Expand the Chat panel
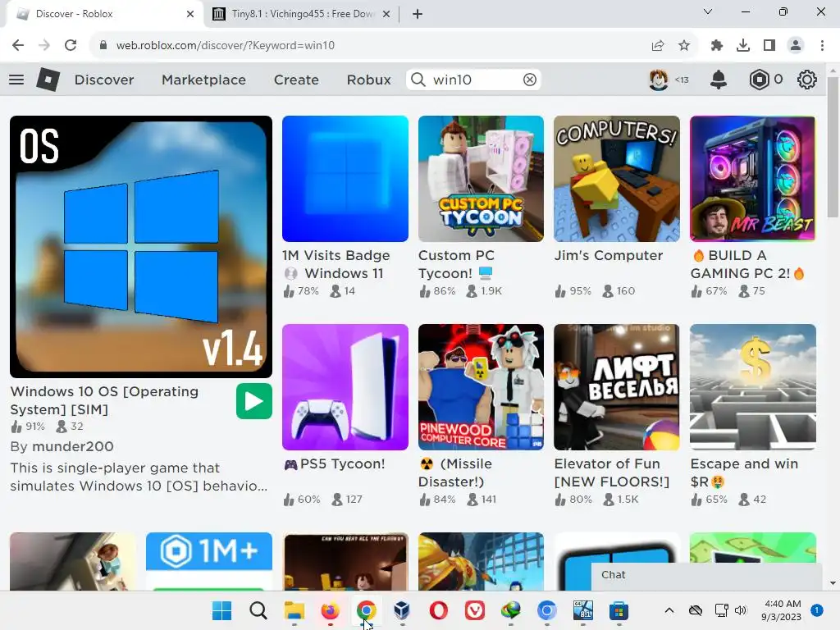 point(706,575)
